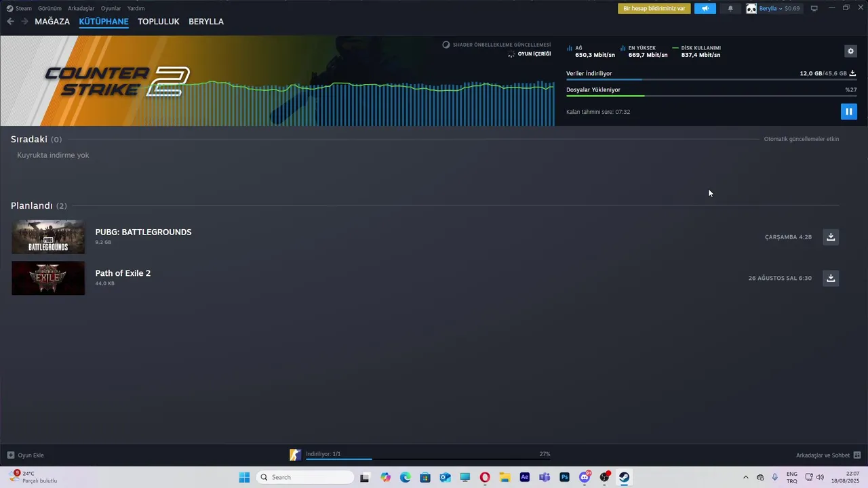868x488 pixels.
Task: Click the SHADER ÖNBELLEKLEME GÜNCELLEMESİ label
Action: click(x=501, y=45)
